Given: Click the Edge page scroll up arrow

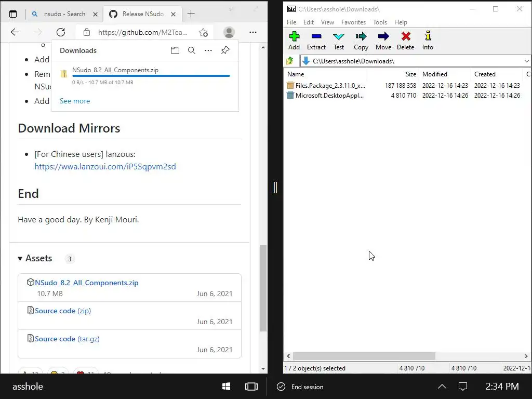Looking at the screenshot, I should (x=263, y=47).
